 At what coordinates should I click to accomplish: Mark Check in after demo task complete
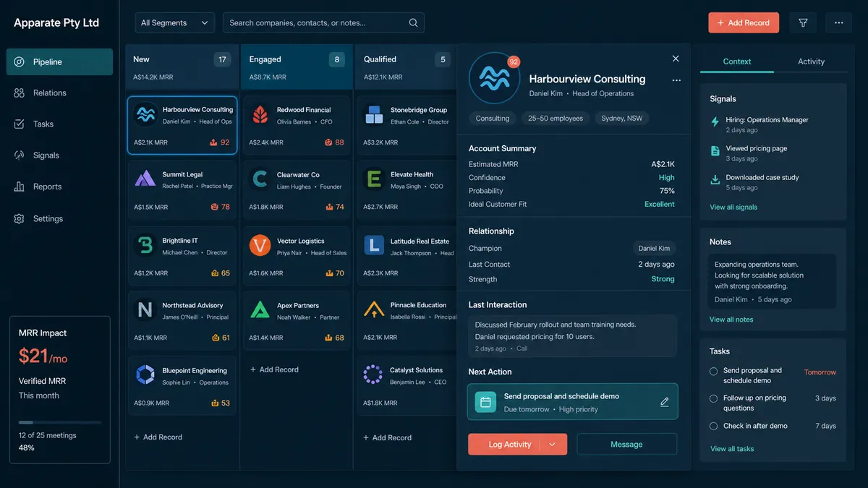tap(714, 427)
